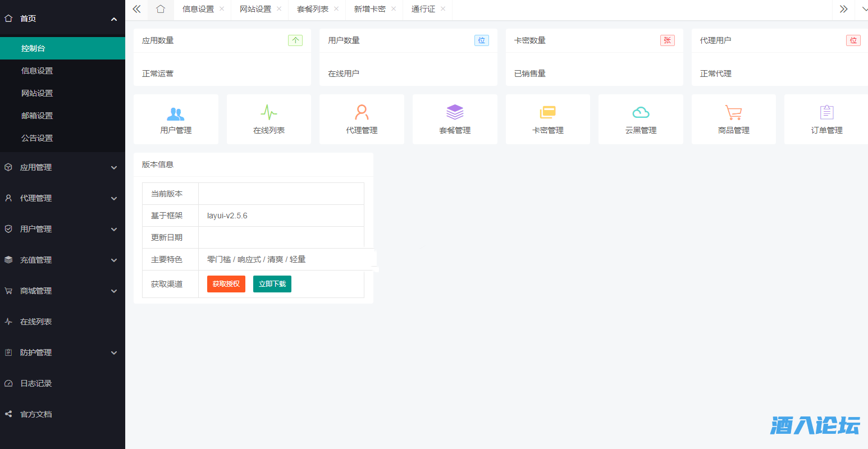
Task: Switch to the 套餐列表 tab
Action: [x=312, y=9]
